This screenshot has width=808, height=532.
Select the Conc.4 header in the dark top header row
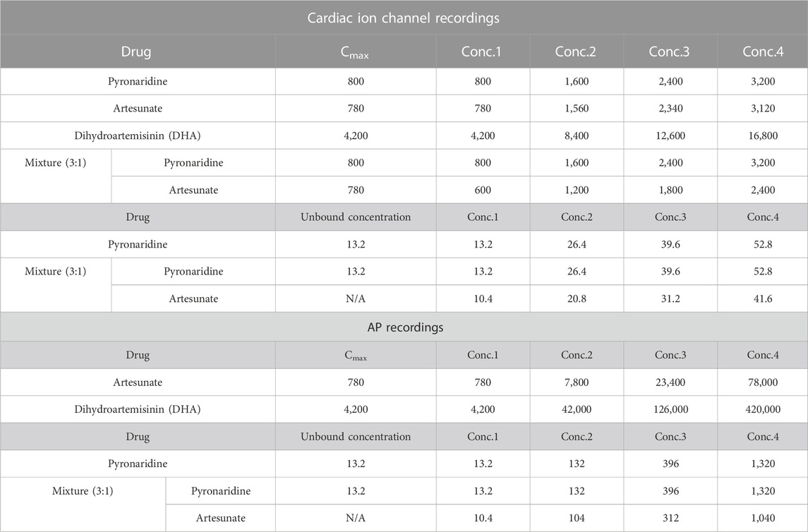763,52
